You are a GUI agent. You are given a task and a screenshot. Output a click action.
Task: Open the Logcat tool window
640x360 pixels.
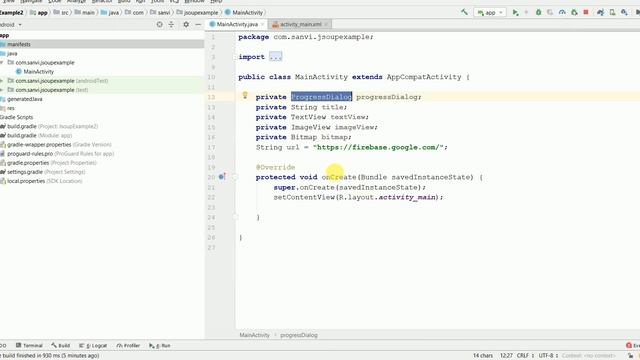93,345
